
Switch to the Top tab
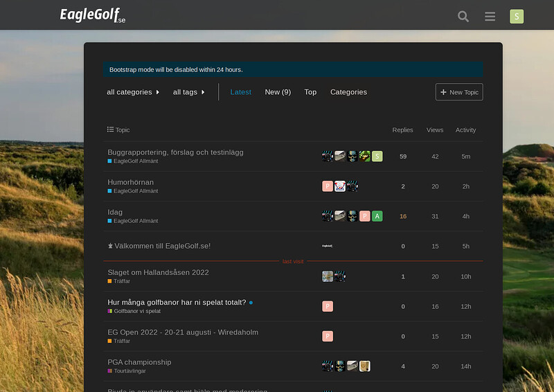pos(310,92)
